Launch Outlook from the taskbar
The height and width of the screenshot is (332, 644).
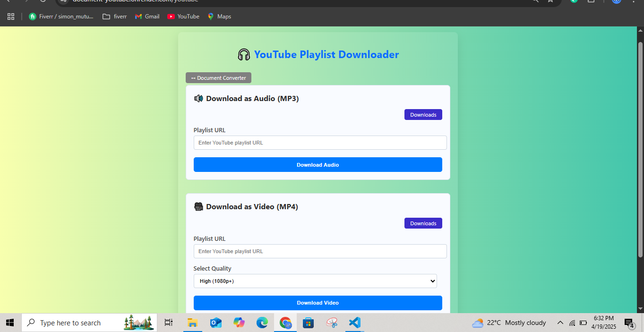[x=216, y=323]
